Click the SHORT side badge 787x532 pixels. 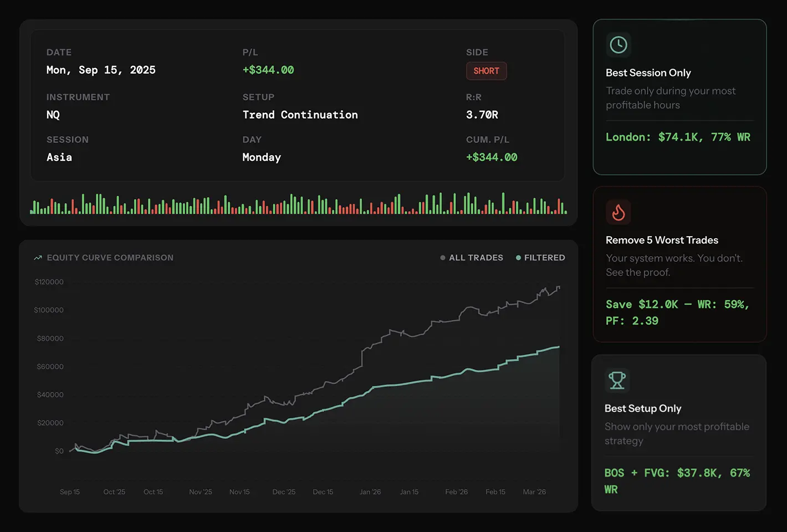[x=486, y=71]
